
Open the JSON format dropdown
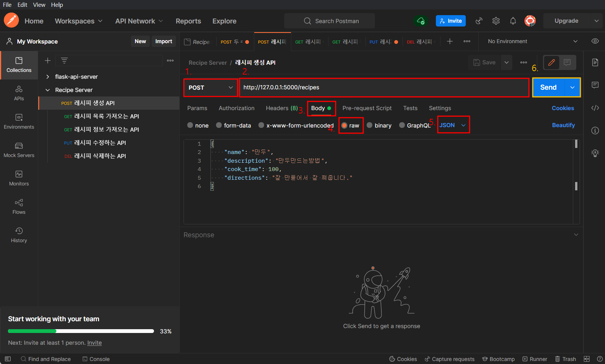[x=453, y=125]
